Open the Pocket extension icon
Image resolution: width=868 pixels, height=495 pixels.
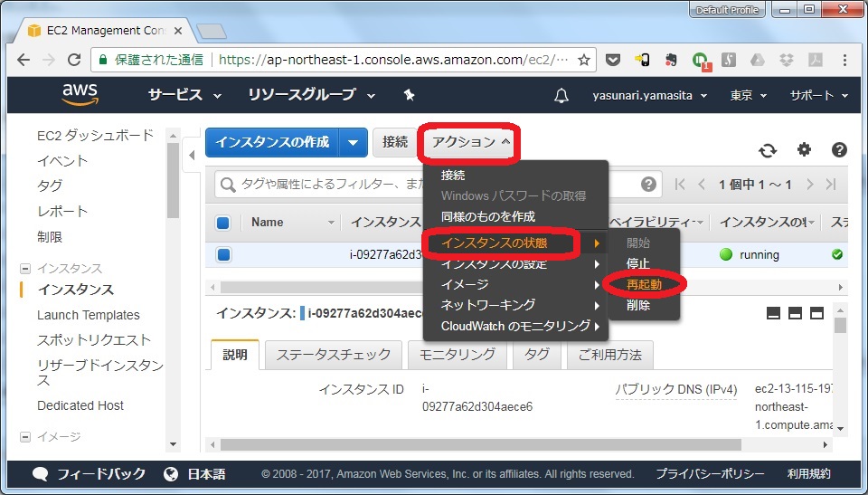613,60
